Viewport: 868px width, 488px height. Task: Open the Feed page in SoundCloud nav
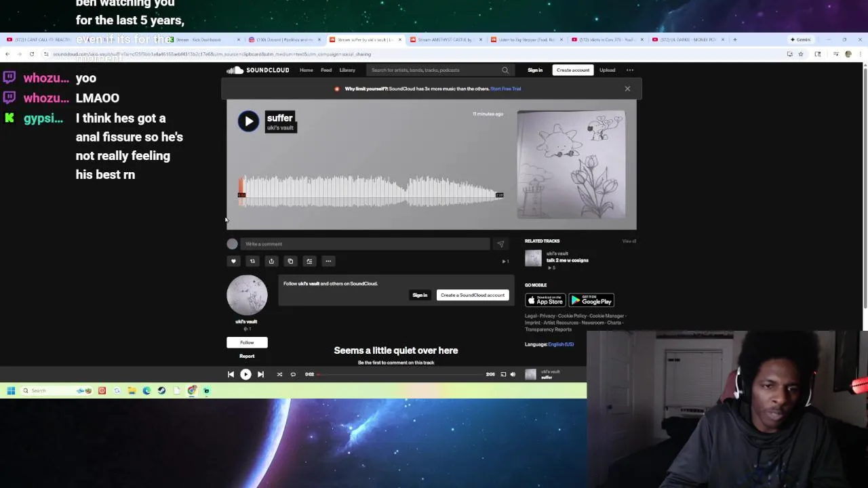click(x=326, y=70)
